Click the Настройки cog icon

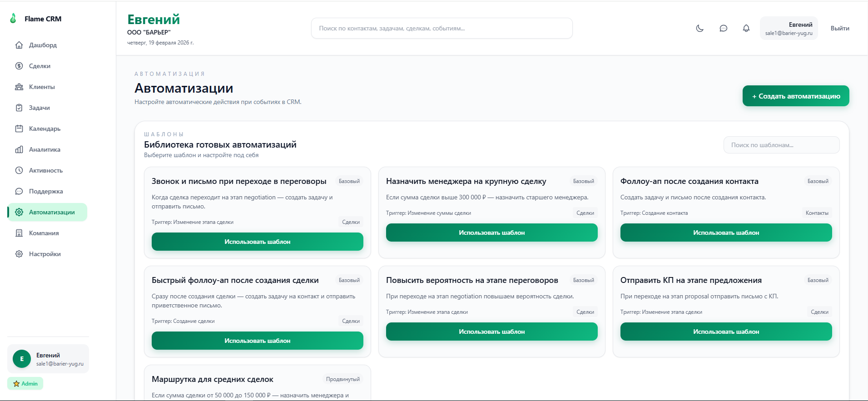[19, 254]
